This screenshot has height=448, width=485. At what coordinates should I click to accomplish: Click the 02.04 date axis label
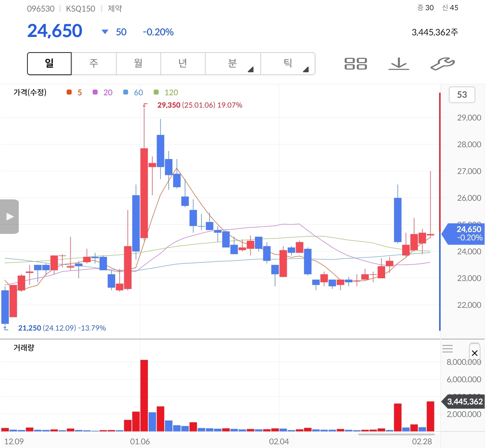click(279, 441)
